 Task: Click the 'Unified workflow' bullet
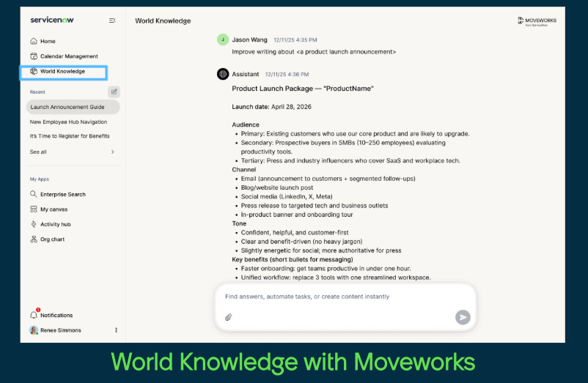click(x=336, y=278)
